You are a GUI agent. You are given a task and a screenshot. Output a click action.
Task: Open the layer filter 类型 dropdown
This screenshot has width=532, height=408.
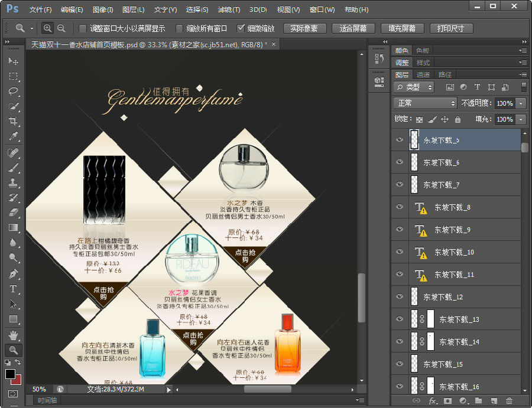[414, 87]
